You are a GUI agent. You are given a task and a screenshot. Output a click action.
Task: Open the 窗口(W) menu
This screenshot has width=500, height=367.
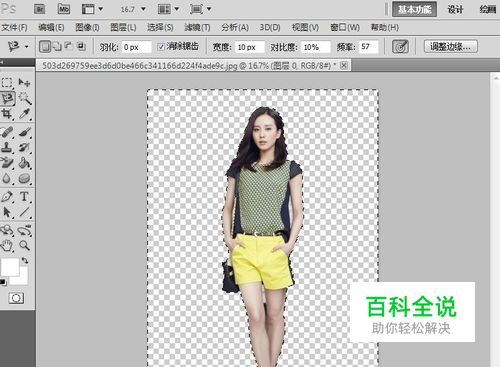click(x=345, y=27)
